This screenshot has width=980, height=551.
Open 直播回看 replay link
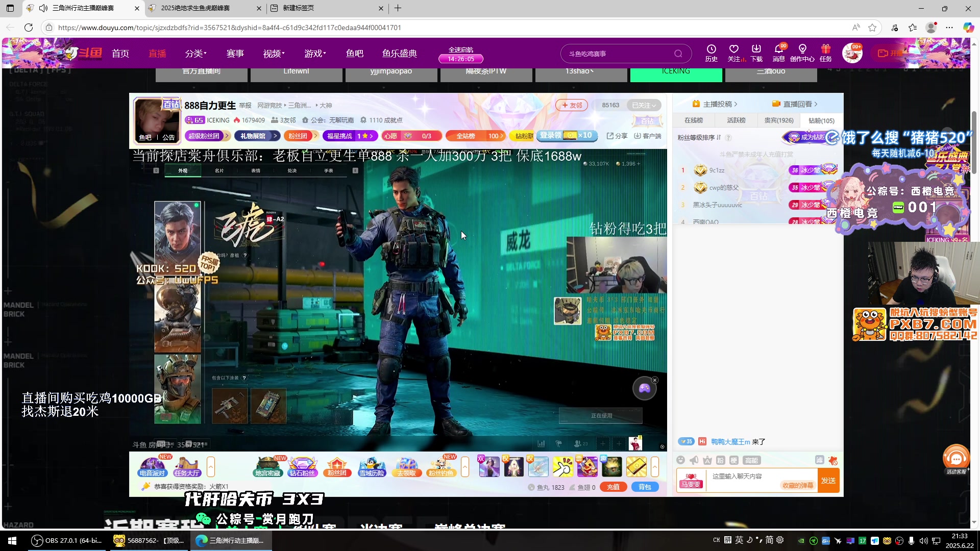pyautogui.click(x=795, y=104)
